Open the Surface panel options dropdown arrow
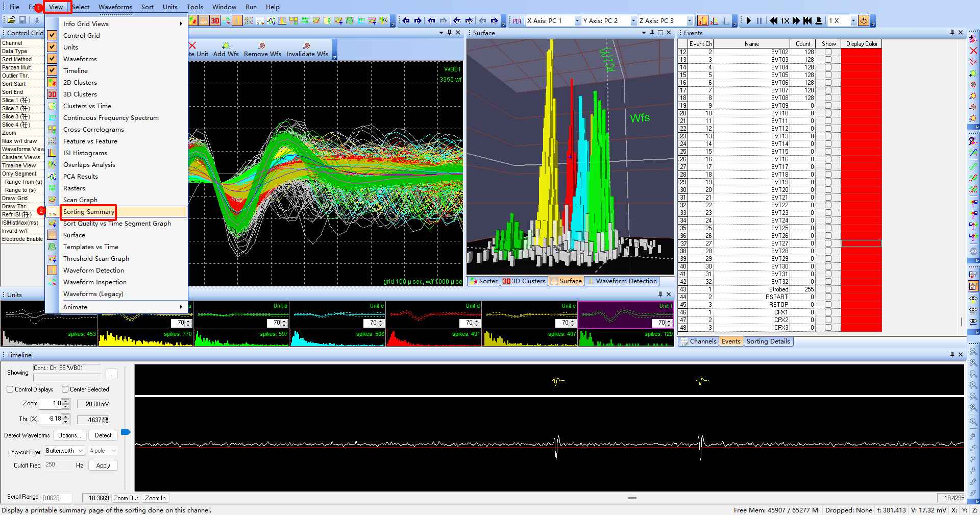Screen dimensions: 980x515 click(x=644, y=33)
